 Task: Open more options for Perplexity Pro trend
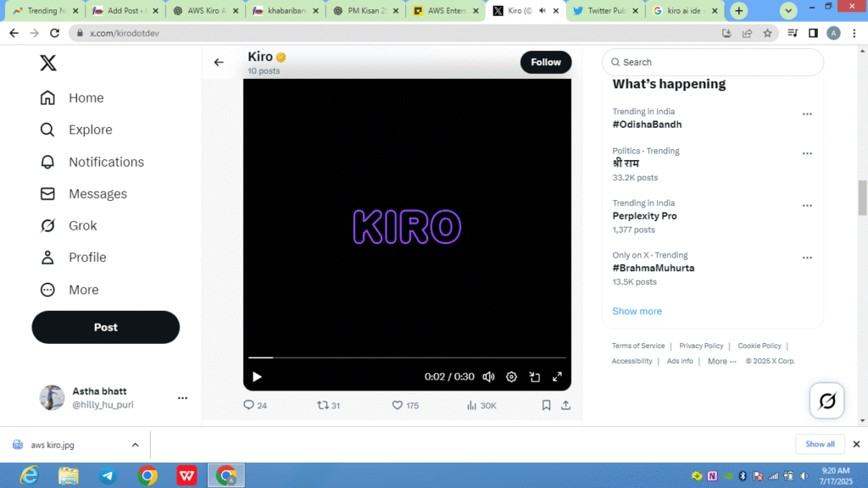point(807,205)
